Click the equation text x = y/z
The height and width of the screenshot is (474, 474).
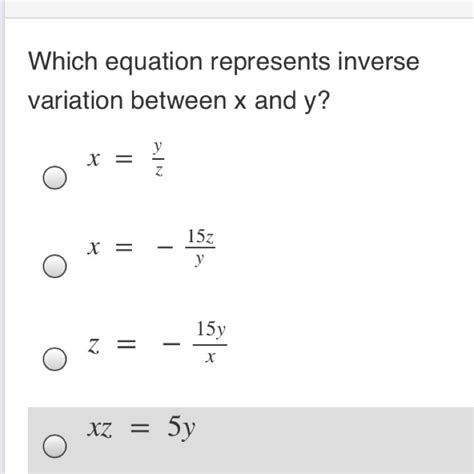[x=125, y=159]
